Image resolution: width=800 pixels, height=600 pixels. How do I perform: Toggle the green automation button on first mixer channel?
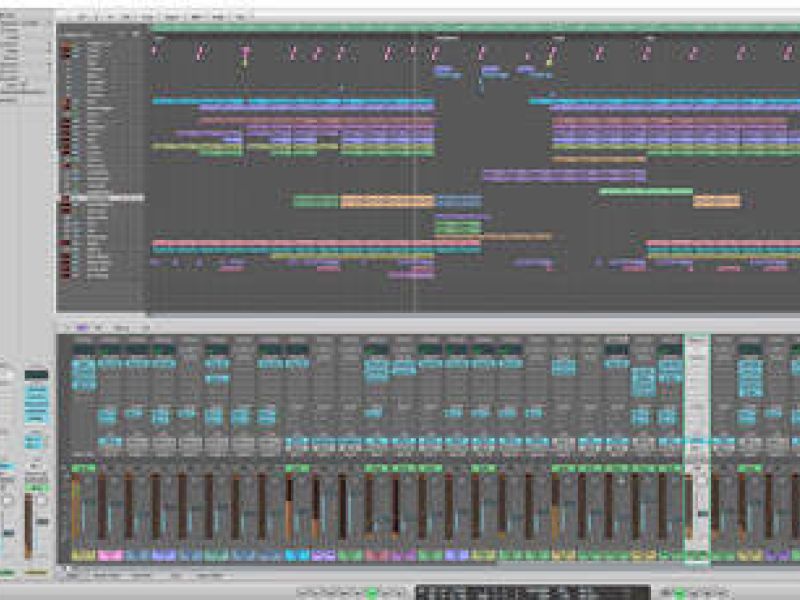[83, 467]
